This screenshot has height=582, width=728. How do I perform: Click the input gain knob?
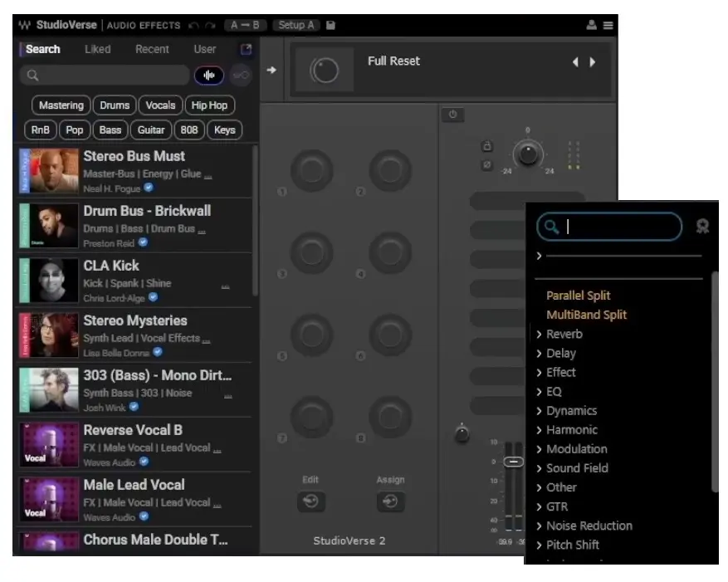[x=528, y=154]
